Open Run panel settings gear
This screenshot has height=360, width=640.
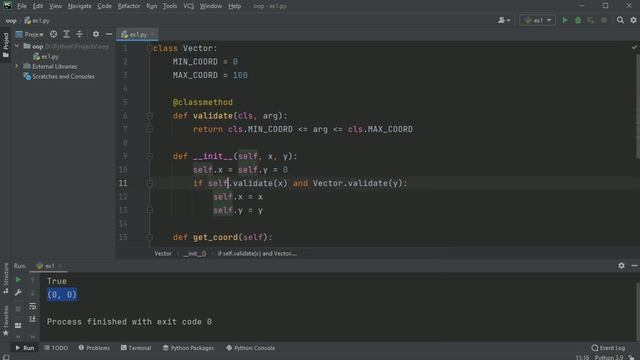tap(621, 266)
